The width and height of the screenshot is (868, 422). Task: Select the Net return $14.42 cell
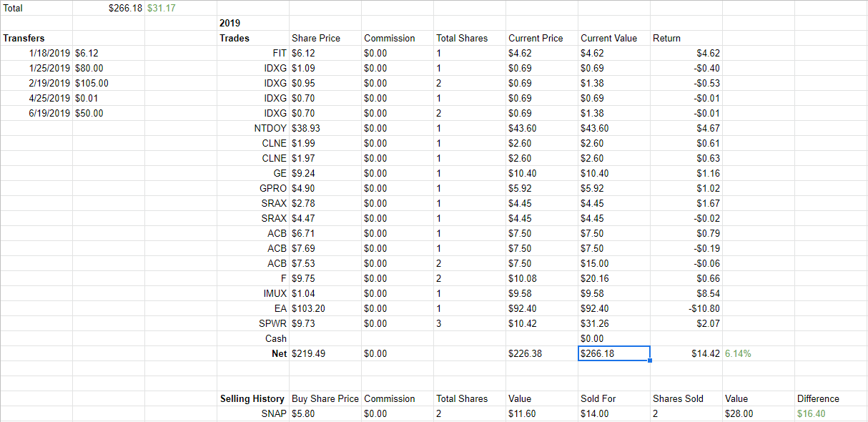click(705, 353)
